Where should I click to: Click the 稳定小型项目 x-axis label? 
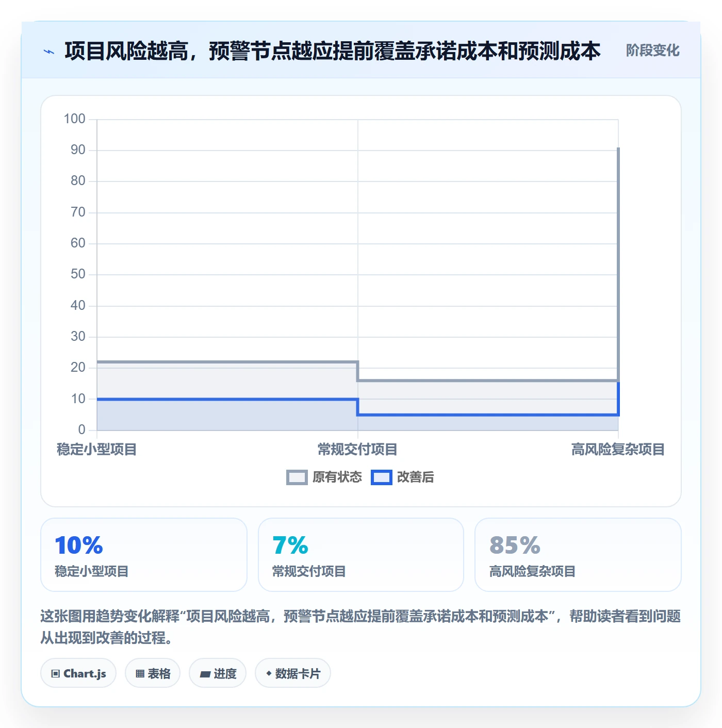click(97, 450)
